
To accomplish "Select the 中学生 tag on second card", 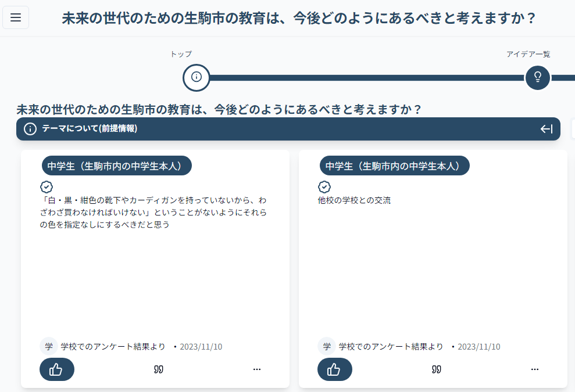I will pyautogui.click(x=395, y=166).
